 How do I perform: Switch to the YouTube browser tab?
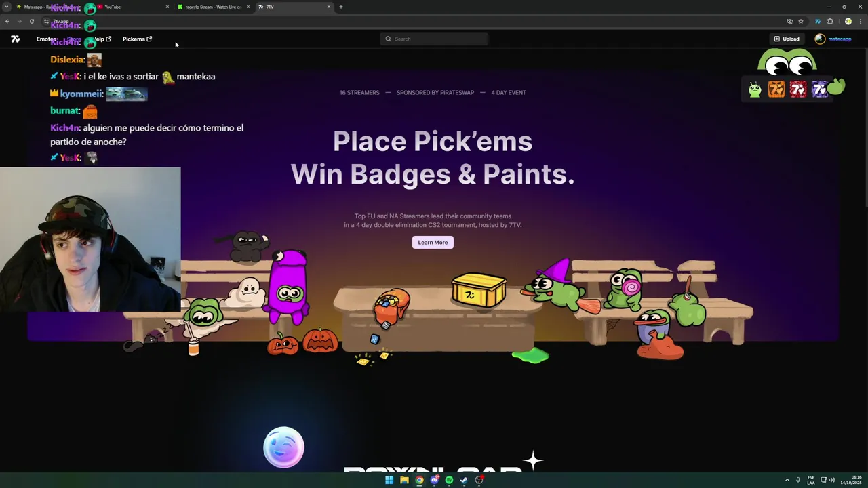(x=132, y=7)
